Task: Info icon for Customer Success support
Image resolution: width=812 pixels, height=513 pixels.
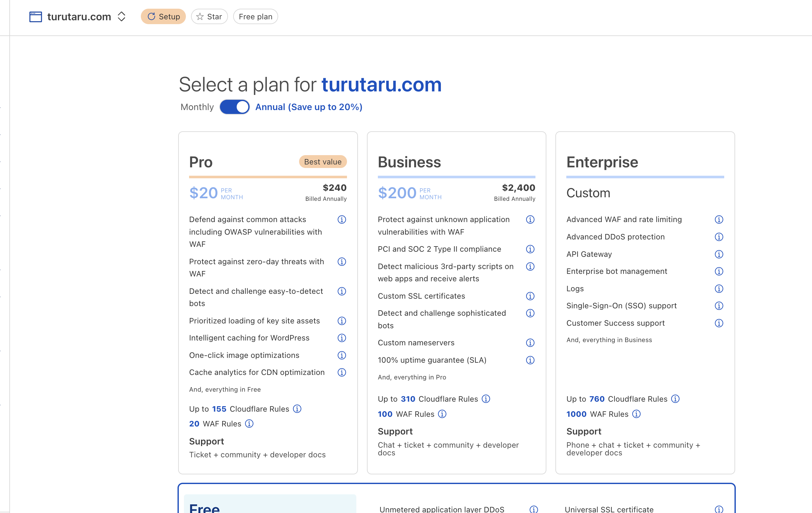Action: (719, 323)
